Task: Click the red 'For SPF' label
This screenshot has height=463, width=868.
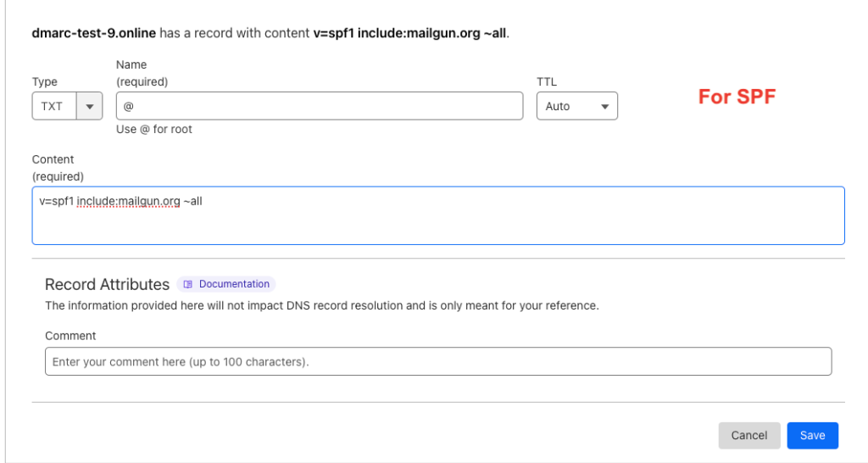Action: click(737, 97)
